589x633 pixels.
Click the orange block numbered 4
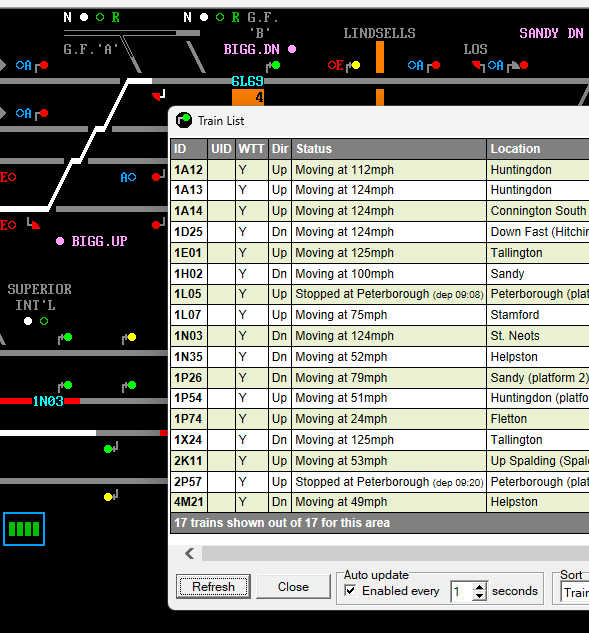click(248, 97)
